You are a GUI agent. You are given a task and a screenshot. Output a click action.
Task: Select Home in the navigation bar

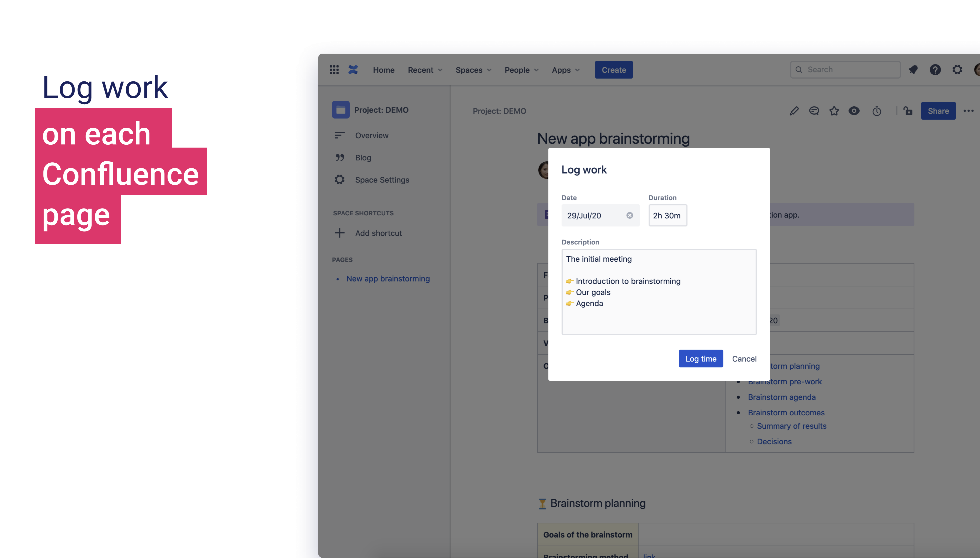pyautogui.click(x=384, y=70)
